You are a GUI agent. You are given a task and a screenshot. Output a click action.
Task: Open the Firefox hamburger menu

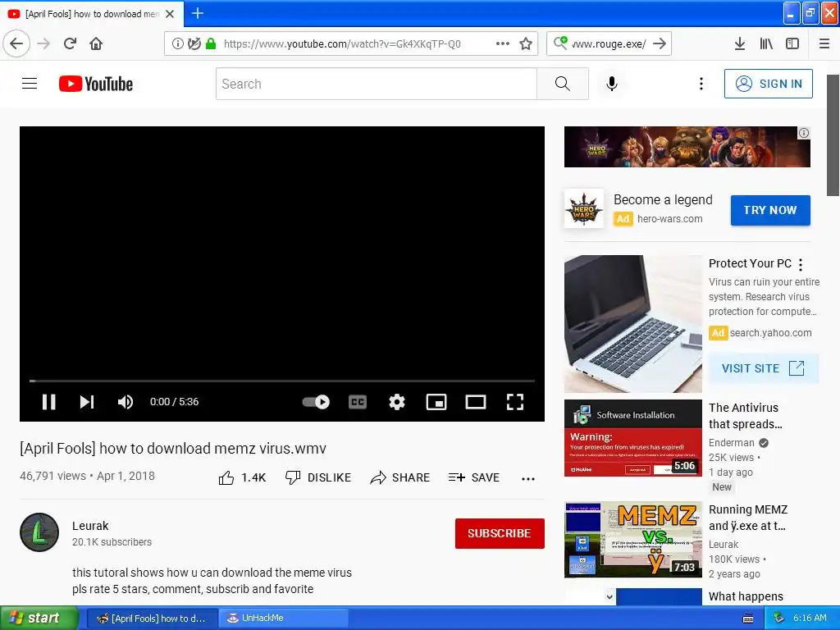(x=824, y=43)
